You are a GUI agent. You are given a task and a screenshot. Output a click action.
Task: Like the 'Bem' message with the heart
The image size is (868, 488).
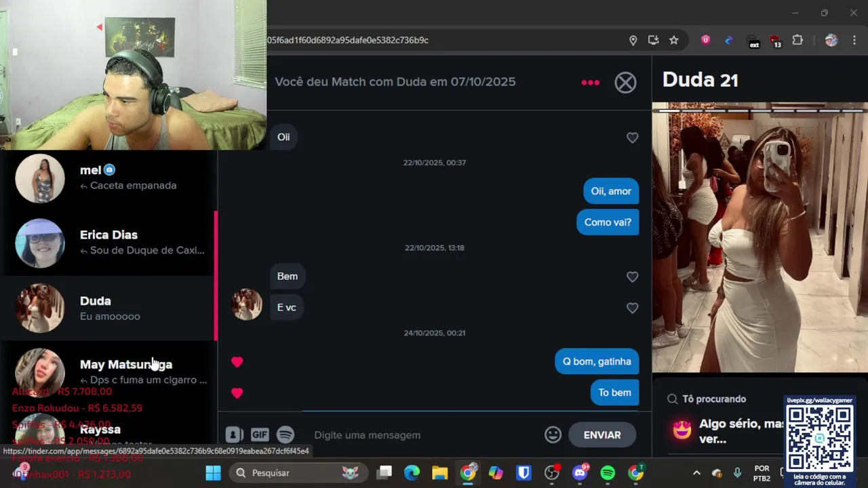[632, 277]
